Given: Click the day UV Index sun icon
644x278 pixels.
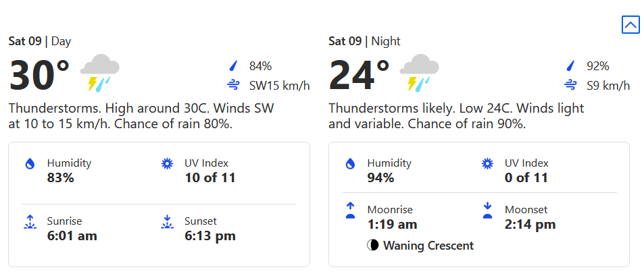Looking at the screenshot, I should click(x=167, y=164).
